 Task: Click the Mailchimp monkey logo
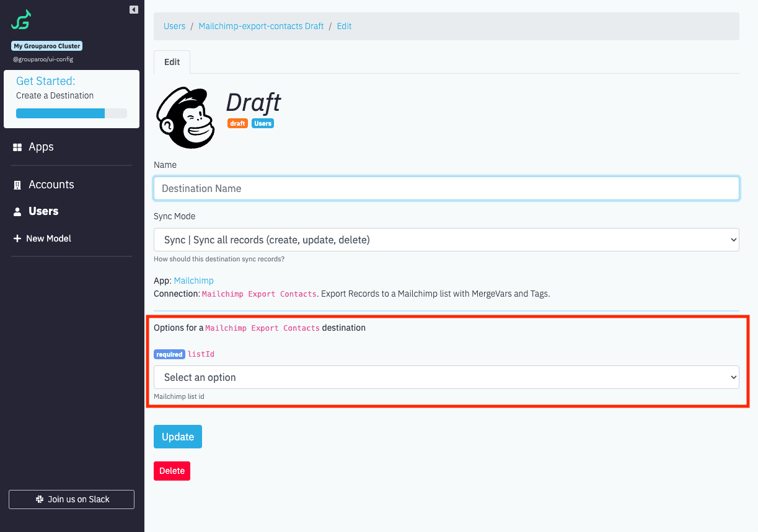[186, 118]
